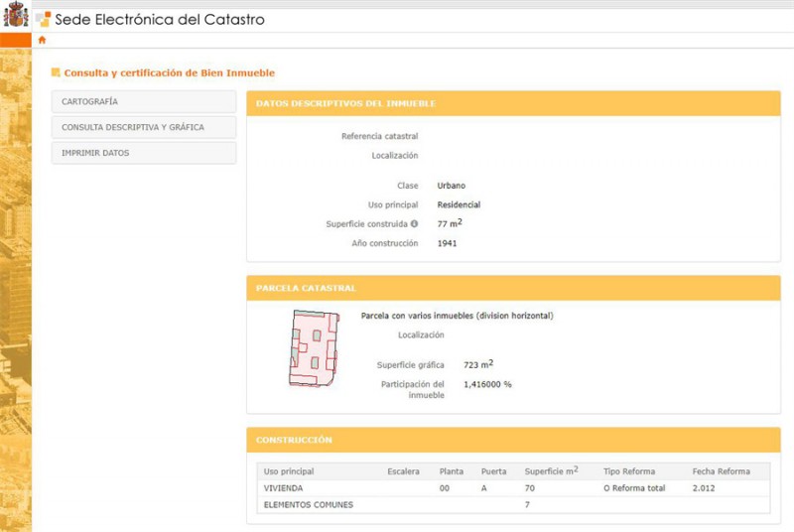Click the 723 m² graphic surface value
The height and width of the screenshot is (532, 794).
coord(478,364)
